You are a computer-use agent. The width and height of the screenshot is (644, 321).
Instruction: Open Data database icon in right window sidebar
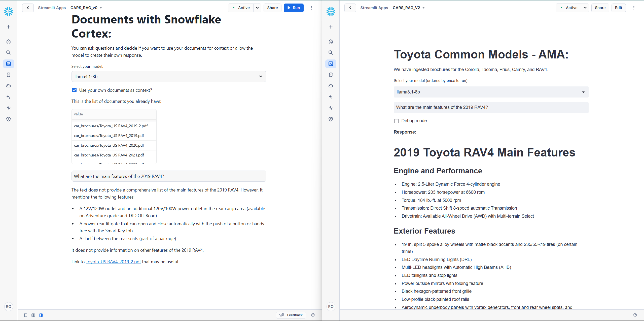click(x=331, y=75)
